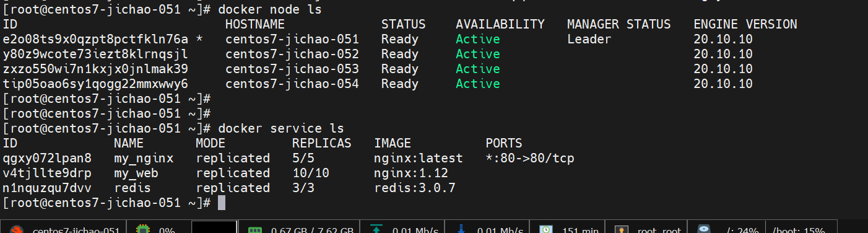The image size is (868, 233).
Task: Click hostname centos7-jichao-051 in the node list
Action: 292,40
